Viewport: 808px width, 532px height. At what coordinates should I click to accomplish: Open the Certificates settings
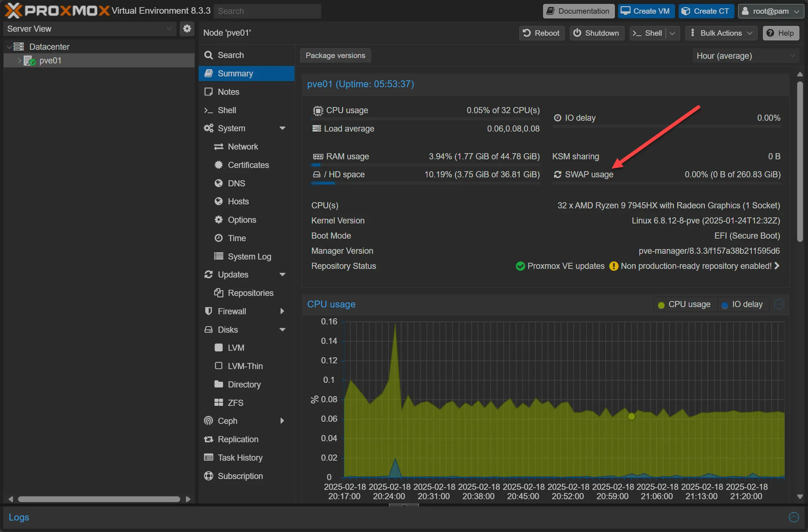click(x=248, y=165)
